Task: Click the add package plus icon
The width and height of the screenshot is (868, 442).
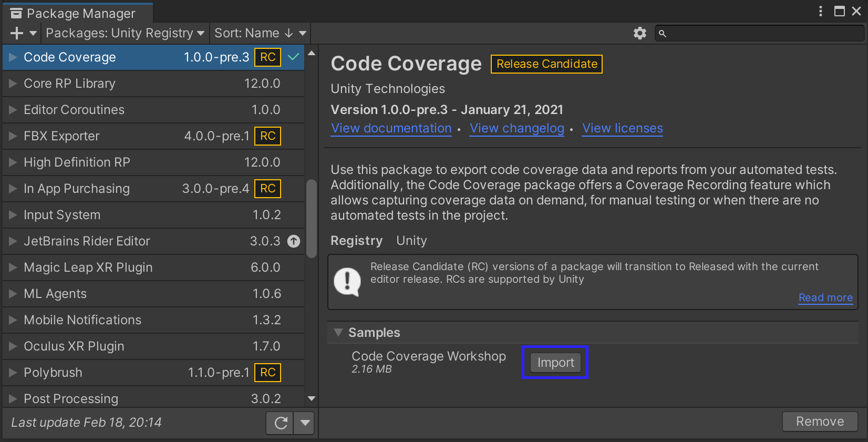Action: (17, 33)
